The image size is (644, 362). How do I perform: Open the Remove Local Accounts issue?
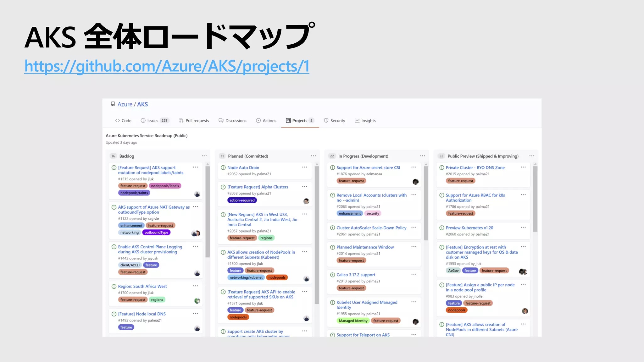[x=372, y=198]
